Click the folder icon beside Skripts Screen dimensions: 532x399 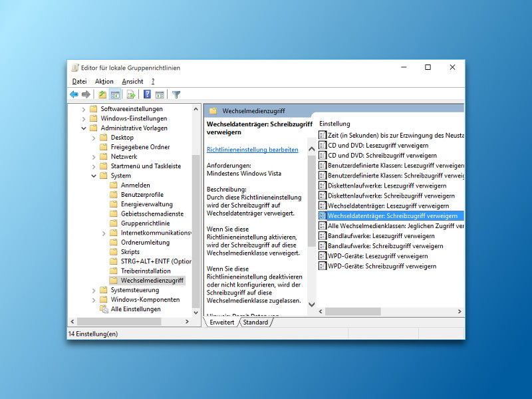[x=114, y=252]
